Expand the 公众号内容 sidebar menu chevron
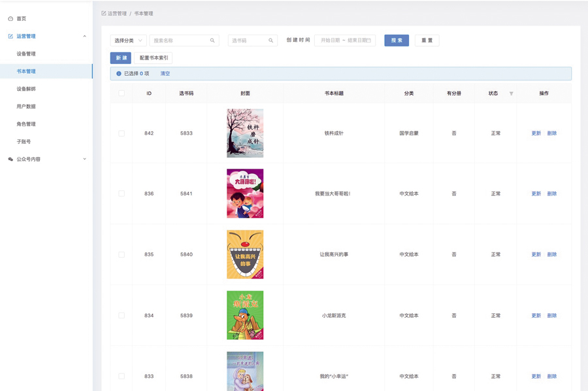 (x=84, y=159)
